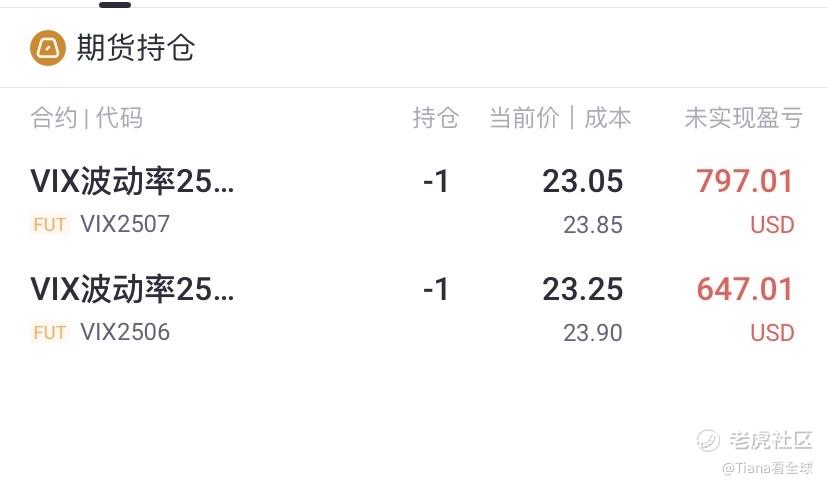Sort by the 未实现盈亏 column header

pos(744,117)
